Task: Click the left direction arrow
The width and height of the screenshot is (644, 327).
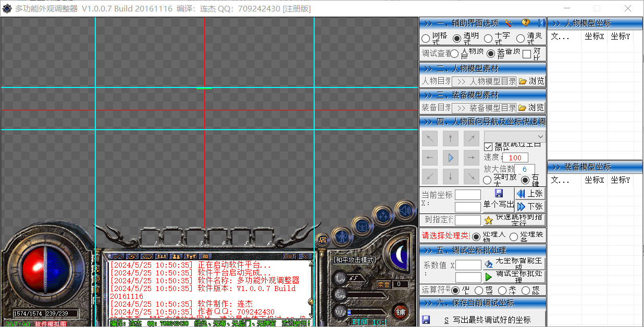Action: (429, 157)
